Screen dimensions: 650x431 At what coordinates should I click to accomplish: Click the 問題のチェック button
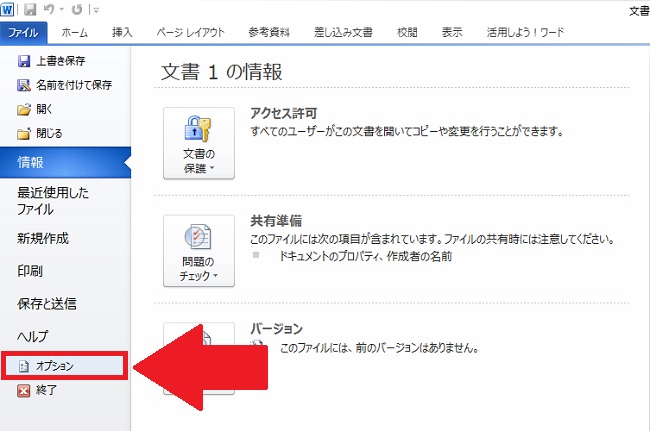click(x=199, y=251)
